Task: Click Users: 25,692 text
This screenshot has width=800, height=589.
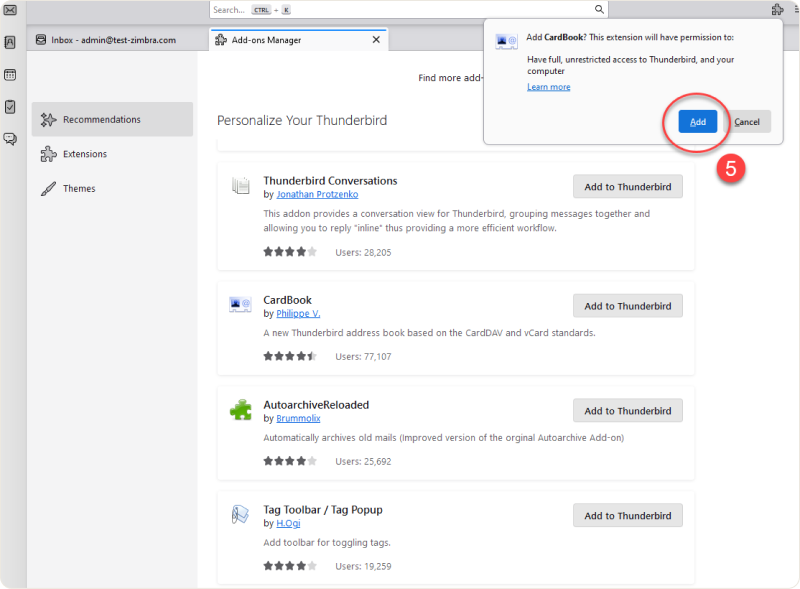Action: (x=363, y=461)
